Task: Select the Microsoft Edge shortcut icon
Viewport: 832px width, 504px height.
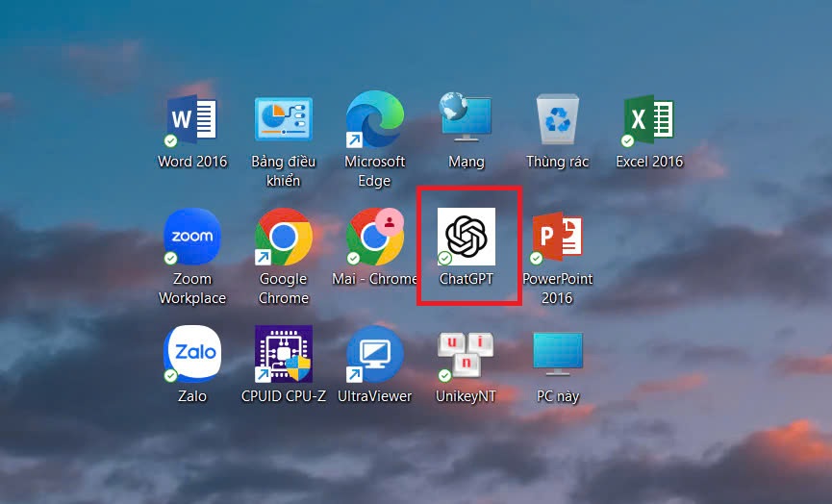Action: 374,119
